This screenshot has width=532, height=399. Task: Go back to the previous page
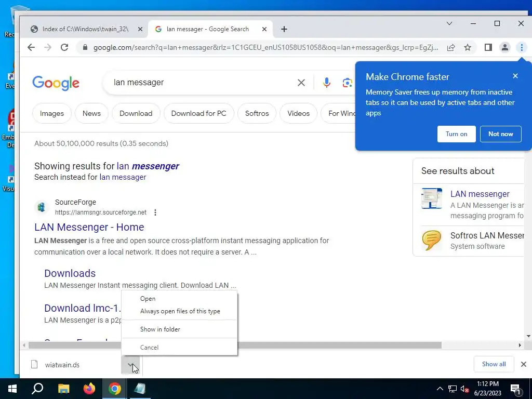pos(31,47)
